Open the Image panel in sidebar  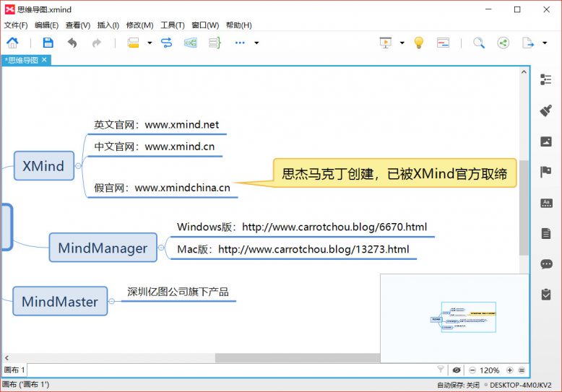[546, 141]
